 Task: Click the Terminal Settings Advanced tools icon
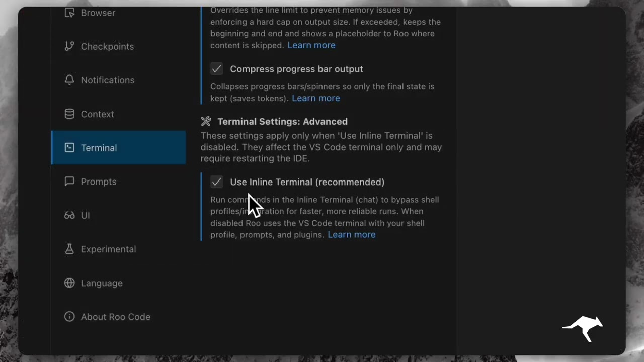tap(206, 121)
